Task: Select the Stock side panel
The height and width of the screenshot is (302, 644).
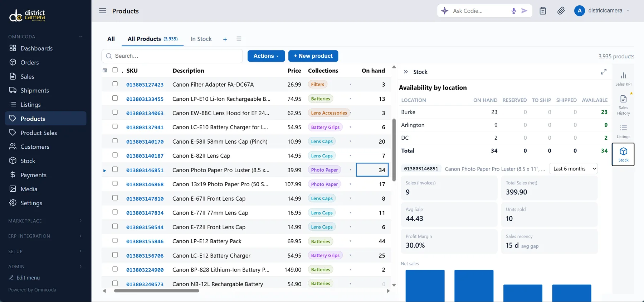Action: pos(623,154)
